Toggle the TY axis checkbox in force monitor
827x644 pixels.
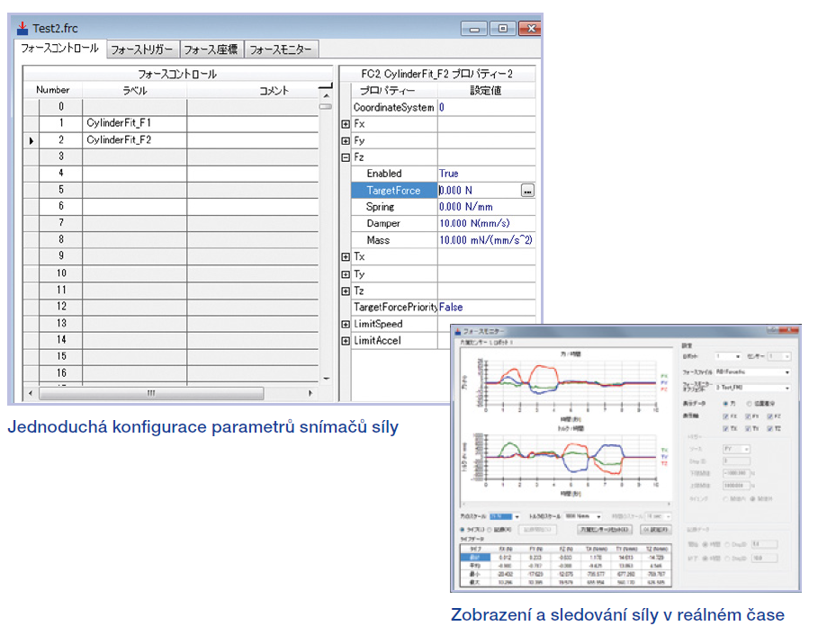(x=748, y=429)
